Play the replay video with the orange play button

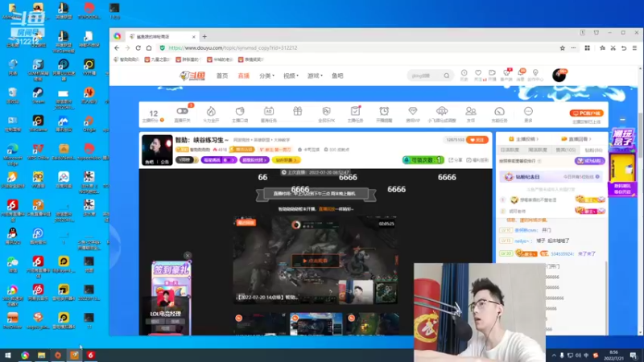pyautogui.click(x=316, y=261)
